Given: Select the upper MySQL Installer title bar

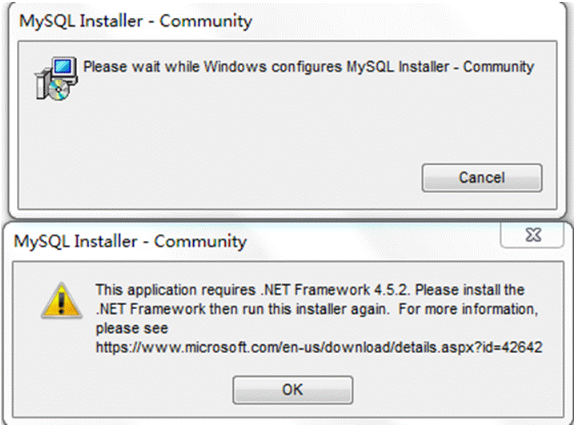Looking at the screenshot, I should 287,21.
